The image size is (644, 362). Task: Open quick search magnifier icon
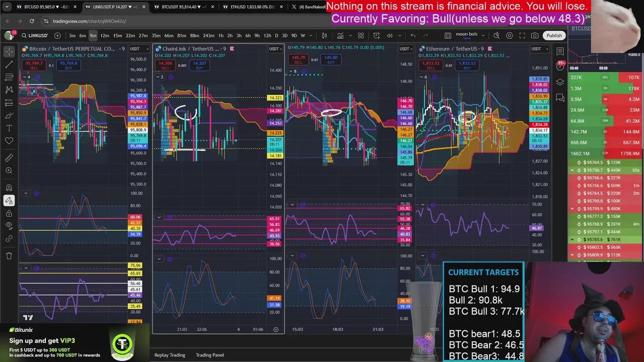click(x=497, y=36)
